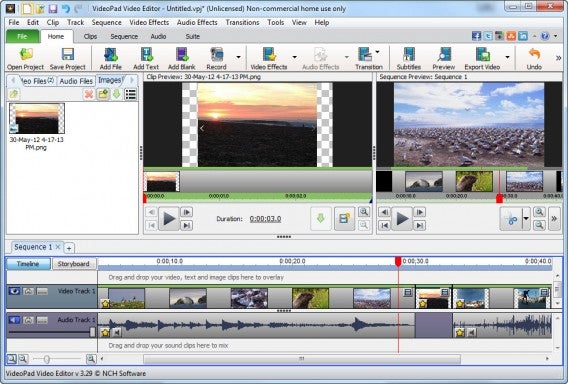The width and height of the screenshot is (568, 384).
Task: Click the Transition toolbar icon
Action: point(365,54)
